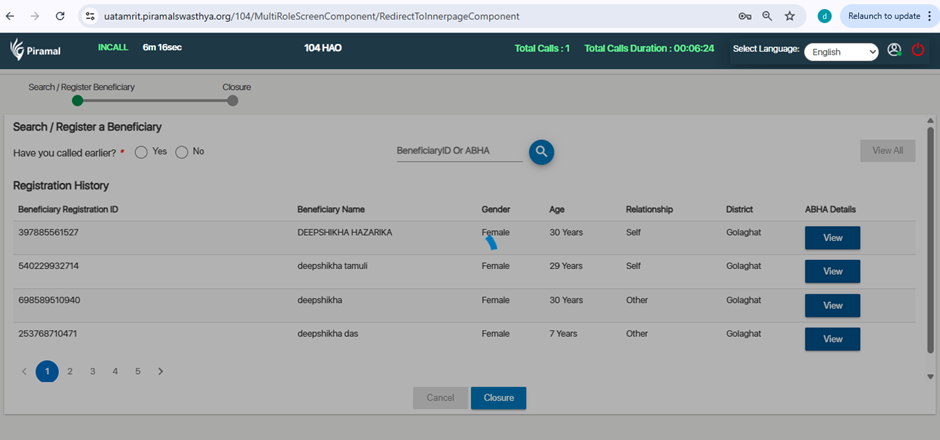The width and height of the screenshot is (940, 440).
Task: Open browser zoom magnifier icon
Action: [767, 16]
